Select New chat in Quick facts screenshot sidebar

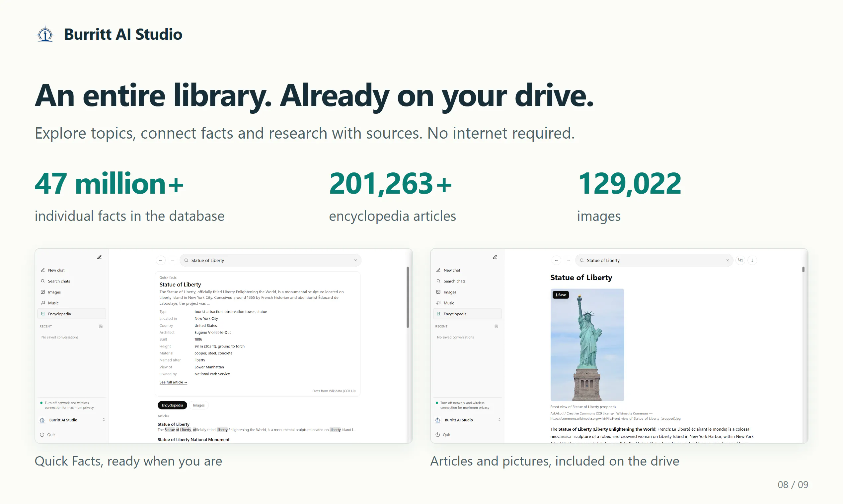[72, 270]
